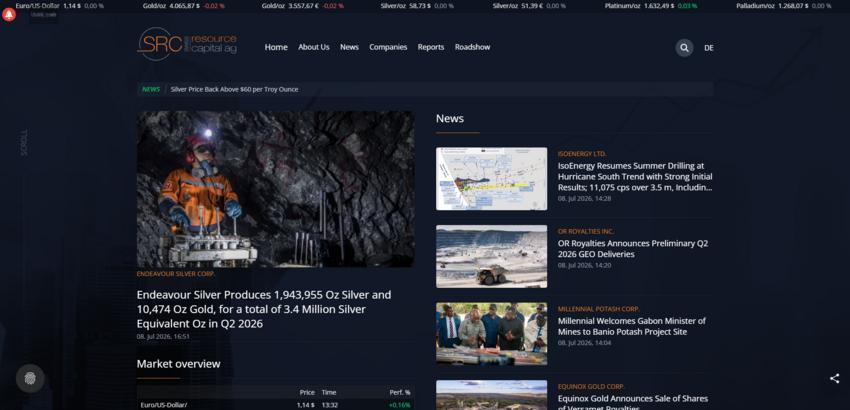Click the Market overview heading
Screen dimensions: 850x410
[178, 364]
